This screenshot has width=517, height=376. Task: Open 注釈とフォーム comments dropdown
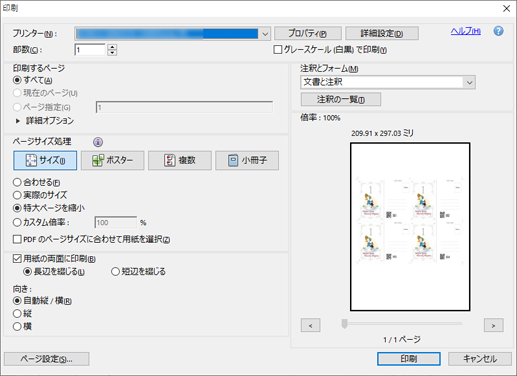tap(388, 82)
